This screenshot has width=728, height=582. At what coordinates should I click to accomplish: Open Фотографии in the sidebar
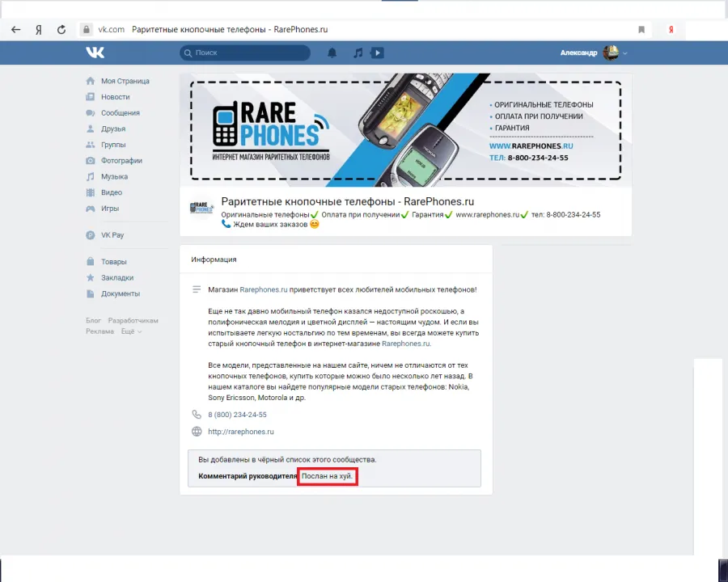121,161
